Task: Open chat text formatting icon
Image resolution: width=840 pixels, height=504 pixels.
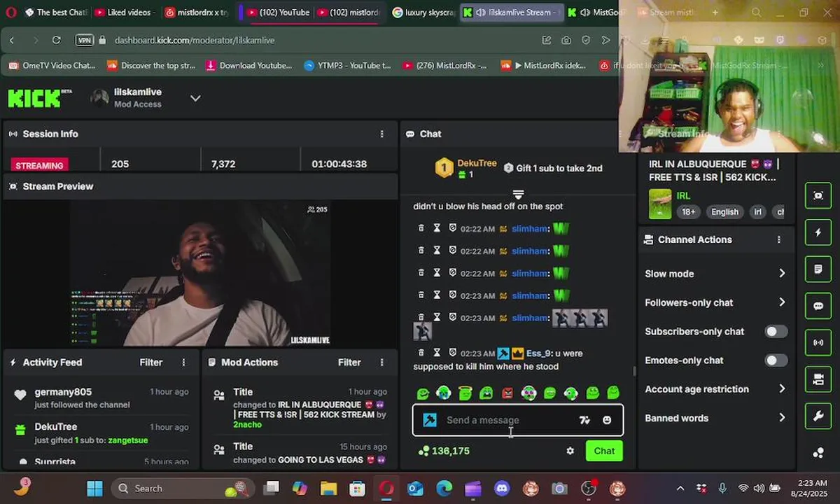Action: (584, 420)
